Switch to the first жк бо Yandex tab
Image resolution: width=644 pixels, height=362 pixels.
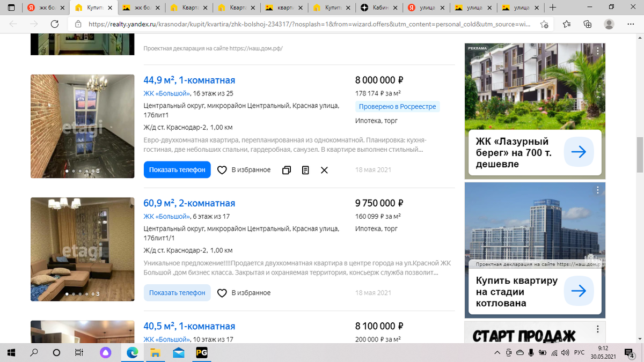47,8
